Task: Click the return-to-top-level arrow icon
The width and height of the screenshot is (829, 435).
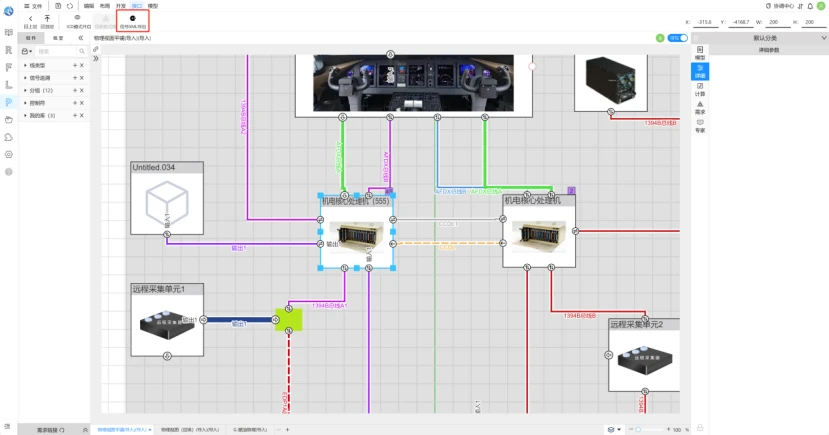Action: (x=47, y=21)
